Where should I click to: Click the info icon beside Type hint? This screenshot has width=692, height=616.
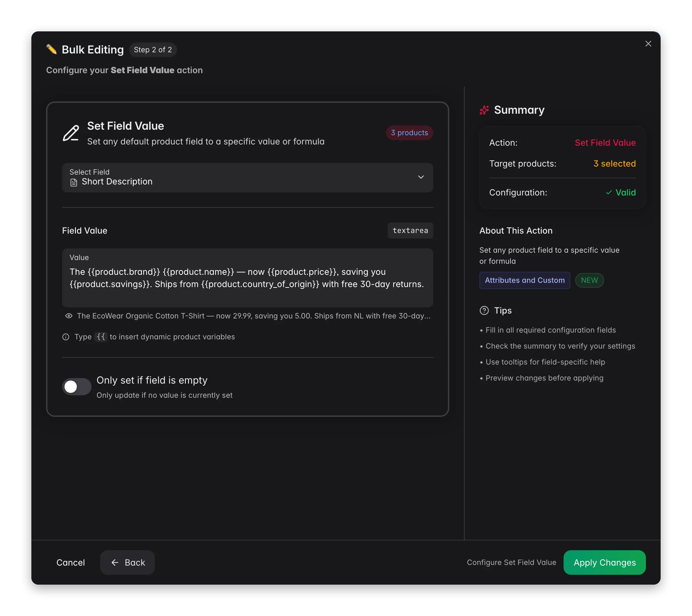click(x=66, y=337)
